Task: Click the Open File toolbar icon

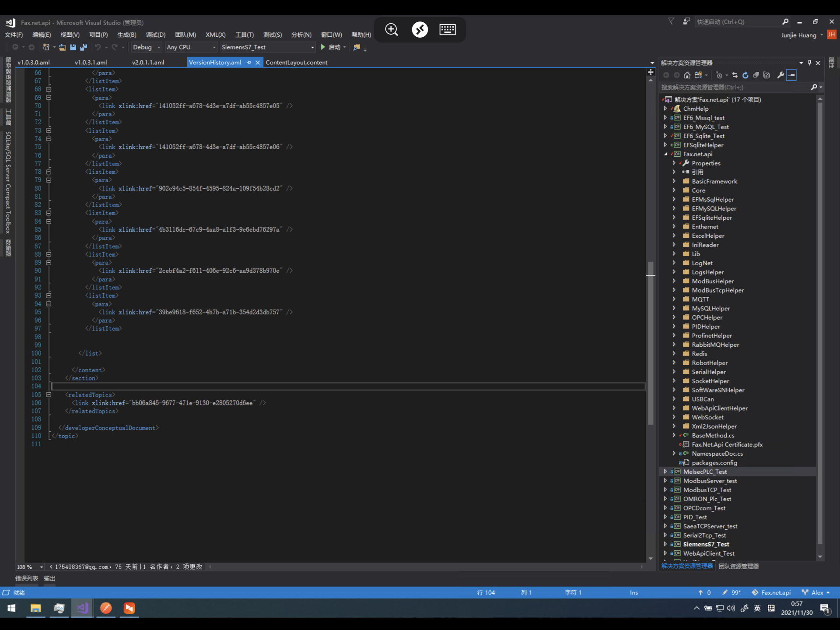Action: (63, 47)
